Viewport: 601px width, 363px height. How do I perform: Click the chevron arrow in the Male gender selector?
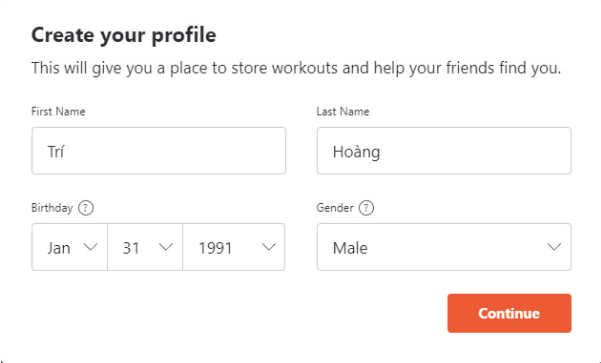coord(554,247)
